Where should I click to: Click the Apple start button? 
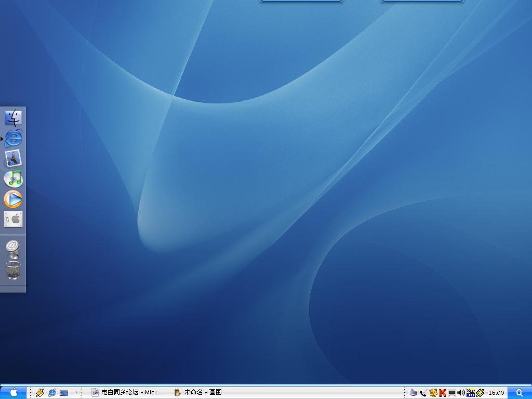pyautogui.click(x=14, y=392)
